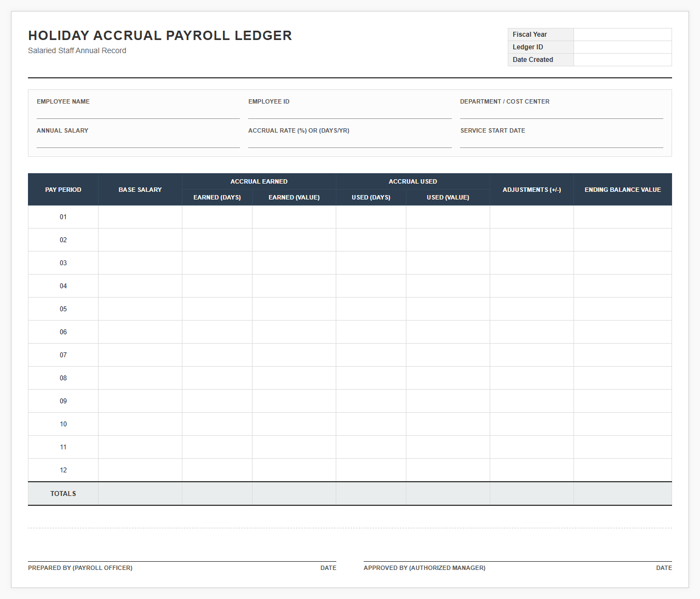Click the Ledger ID value field
The height and width of the screenshot is (599, 700).
click(622, 47)
